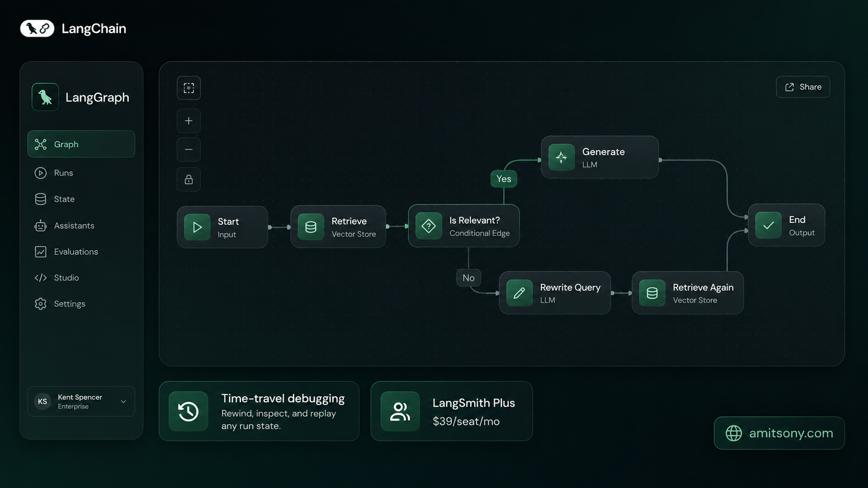Click the LangGraph sidebar title
This screenshot has width=868, height=488.
point(97,98)
